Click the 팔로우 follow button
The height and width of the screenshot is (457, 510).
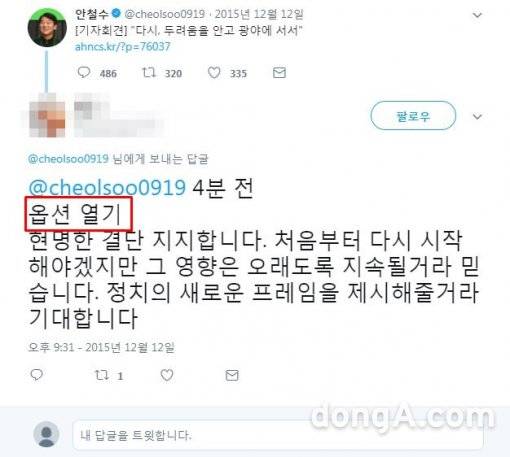click(x=413, y=116)
